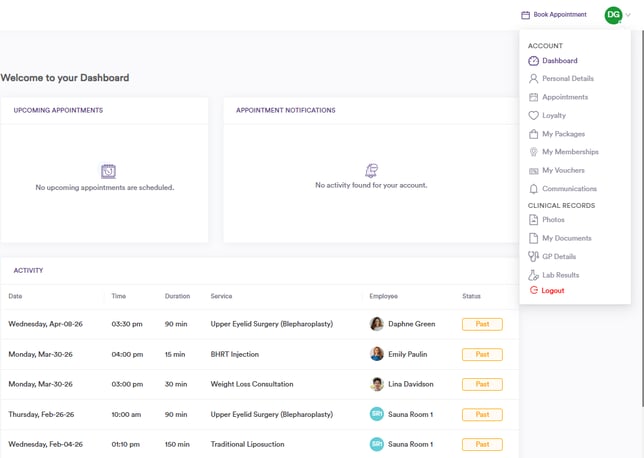Click the My Packages bag icon

pos(534,134)
